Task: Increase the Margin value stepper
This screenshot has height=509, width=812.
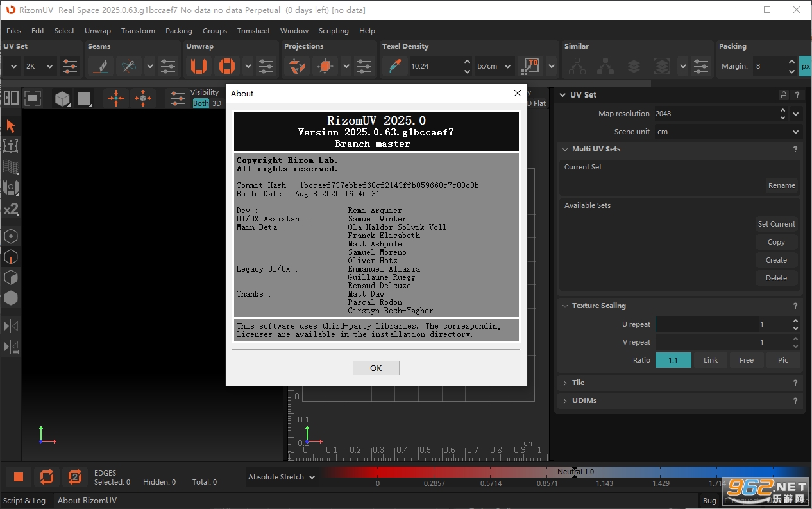Action: coord(791,62)
